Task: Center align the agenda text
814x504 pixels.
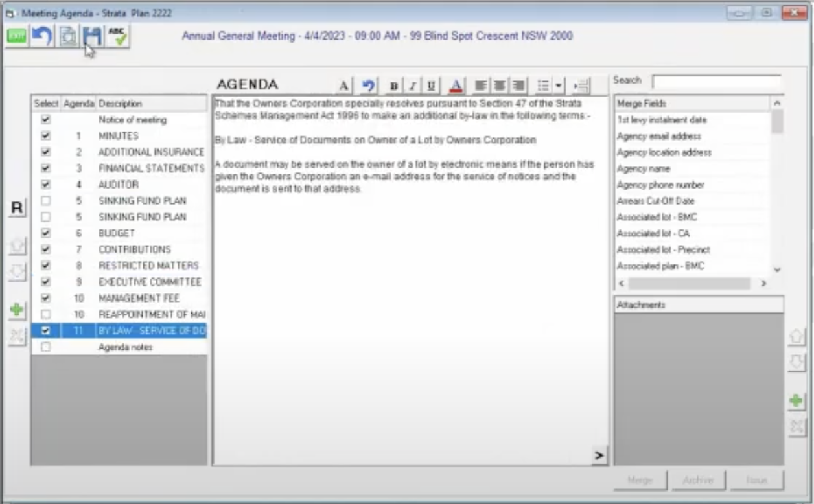Action: coord(499,86)
